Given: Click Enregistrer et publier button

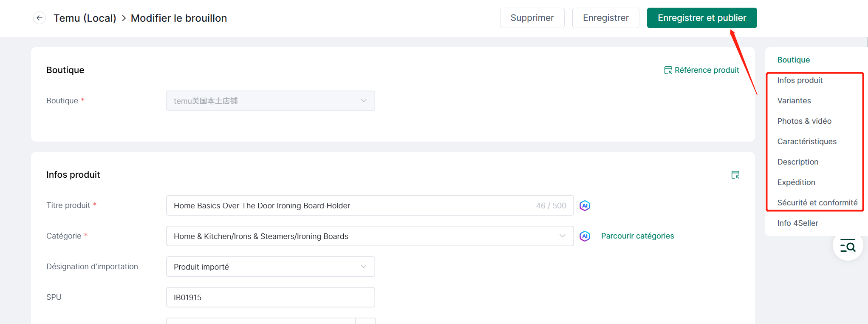Looking at the screenshot, I should point(702,18).
